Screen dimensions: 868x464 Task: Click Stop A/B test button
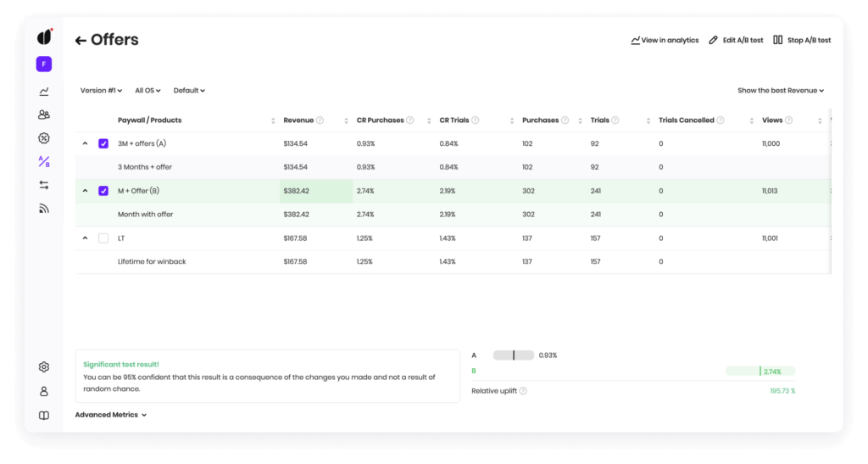pos(802,41)
